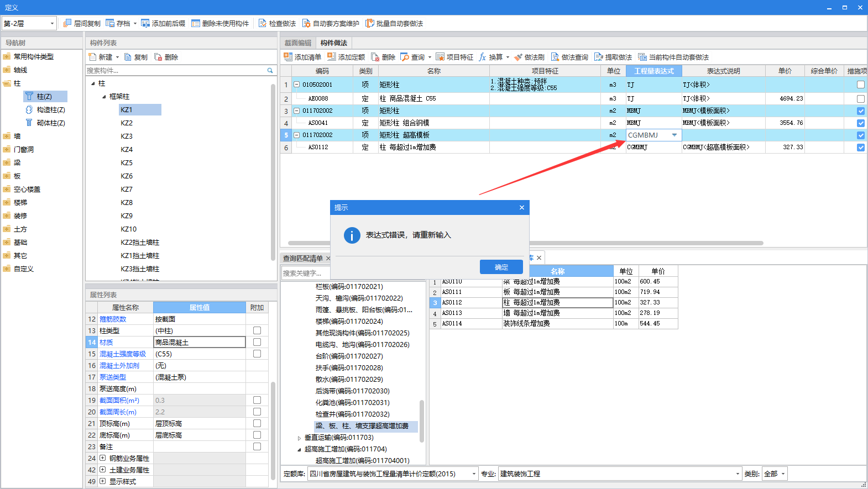868x489 pixels.
Task: Toggle 措施项 checkbox for row 1
Action: pyautogui.click(x=860, y=85)
